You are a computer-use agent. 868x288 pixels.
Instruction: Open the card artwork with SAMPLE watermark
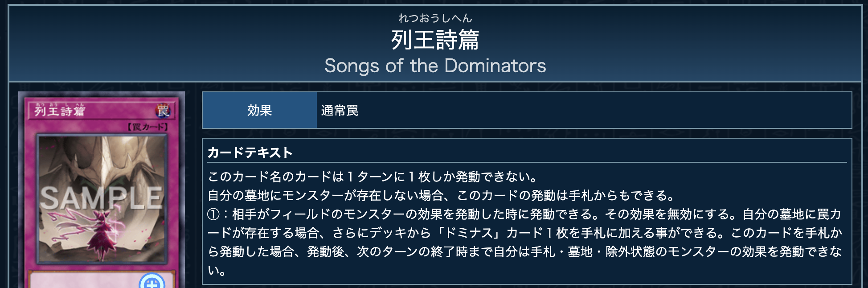click(102, 199)
